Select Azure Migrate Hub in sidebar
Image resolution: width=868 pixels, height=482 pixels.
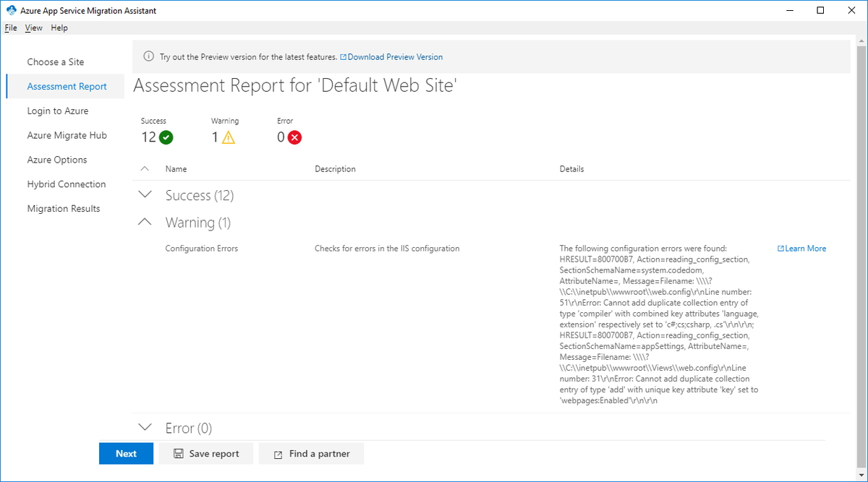[67, 135]
